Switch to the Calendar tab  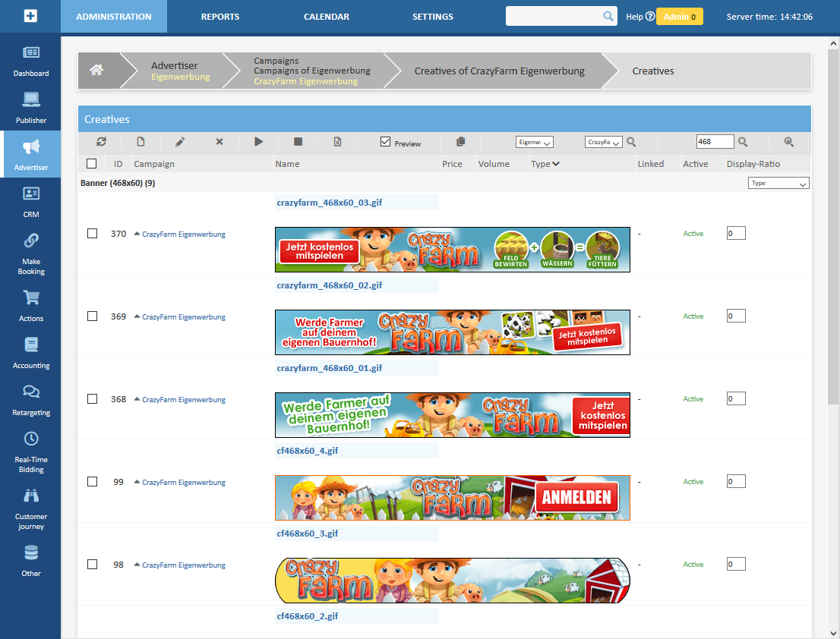(327, 16)
